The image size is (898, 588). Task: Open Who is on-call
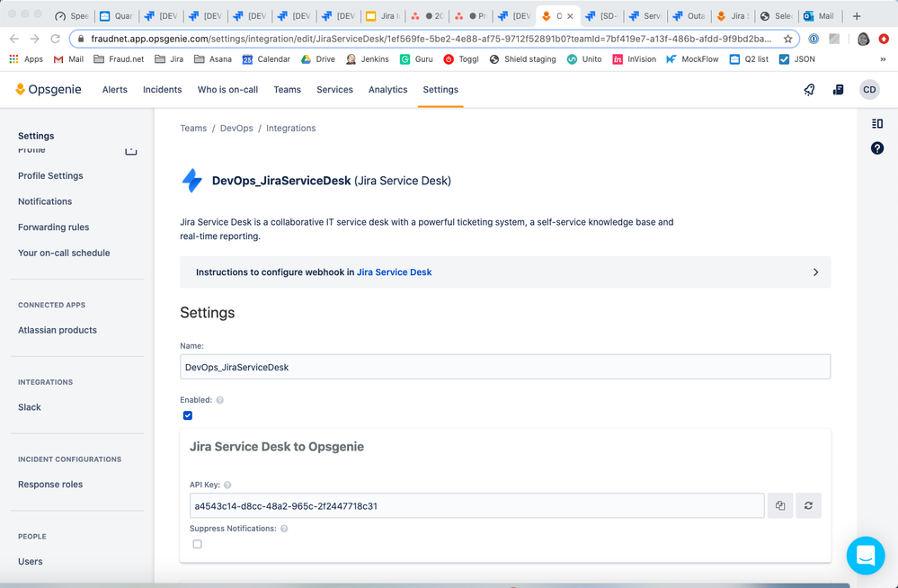[227, 89]
